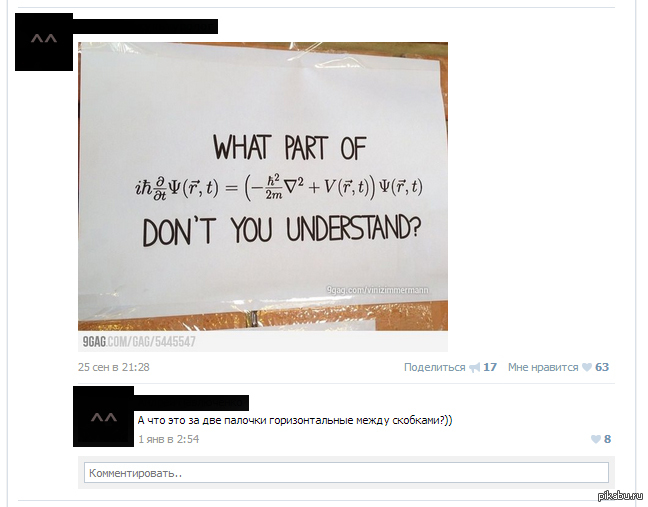Viewport: 648px width, 507px height.
Task: Click the megaphone share icon
Action: [474, 367]
